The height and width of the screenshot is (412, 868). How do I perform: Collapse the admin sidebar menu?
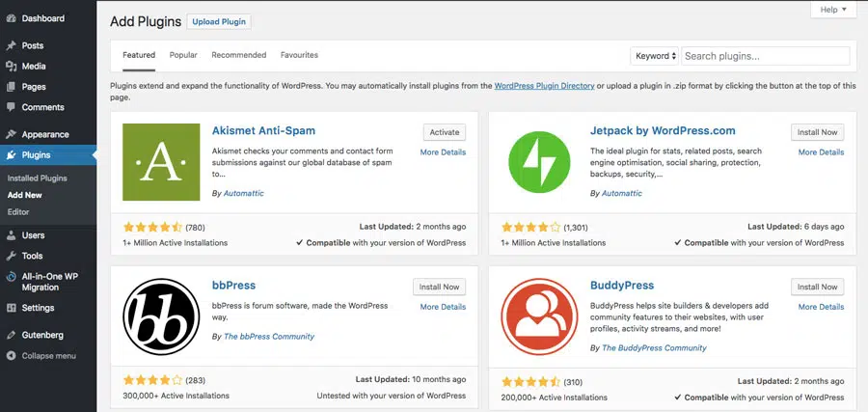(x=41, y=355)
